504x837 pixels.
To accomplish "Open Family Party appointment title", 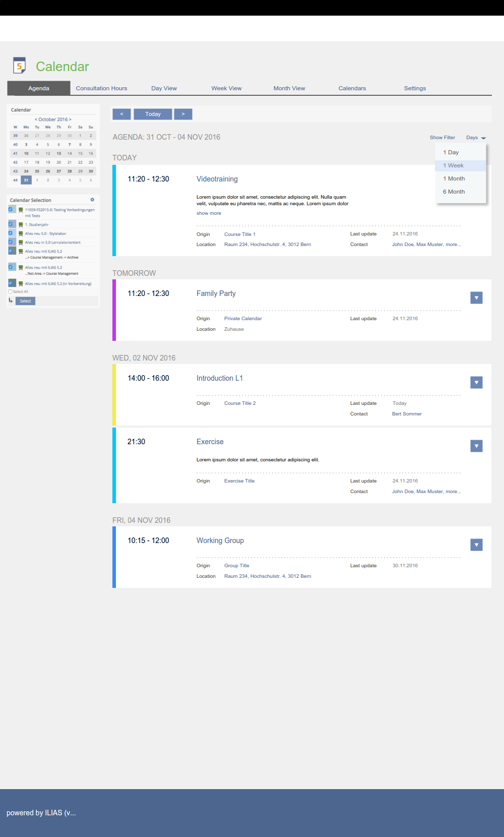I will (216, 293).
